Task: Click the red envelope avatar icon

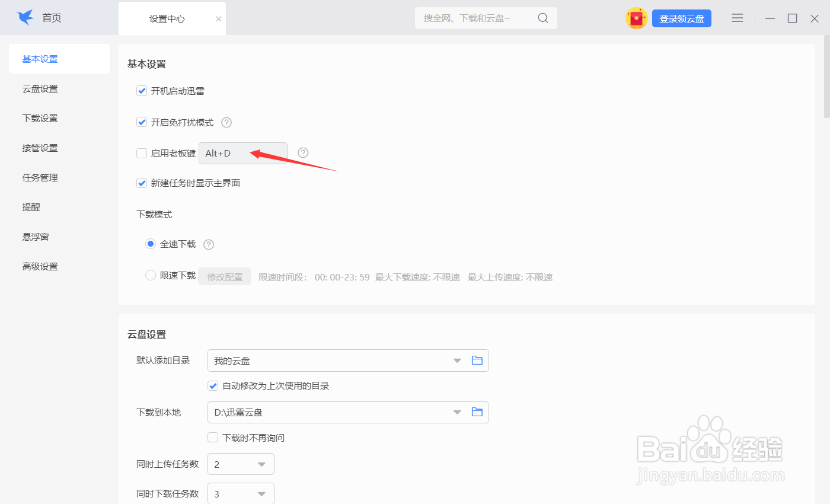Action: pos(637,18)
